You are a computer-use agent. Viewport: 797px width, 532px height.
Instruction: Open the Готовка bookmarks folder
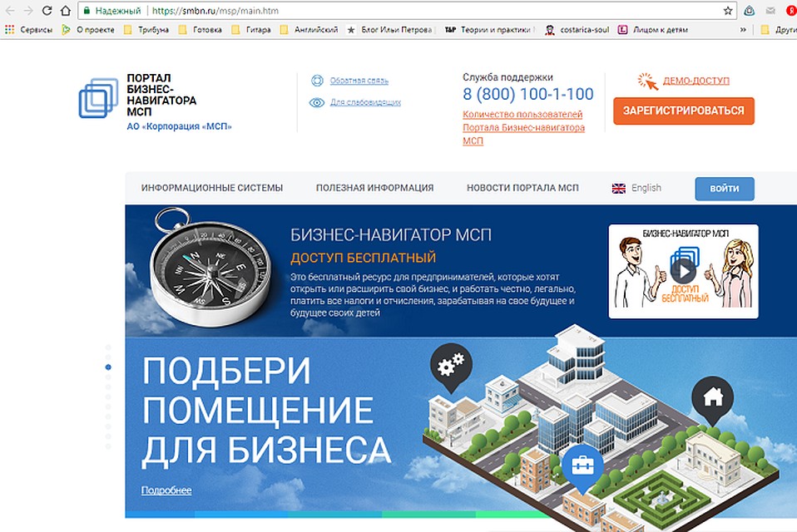[x=200, y=30]
